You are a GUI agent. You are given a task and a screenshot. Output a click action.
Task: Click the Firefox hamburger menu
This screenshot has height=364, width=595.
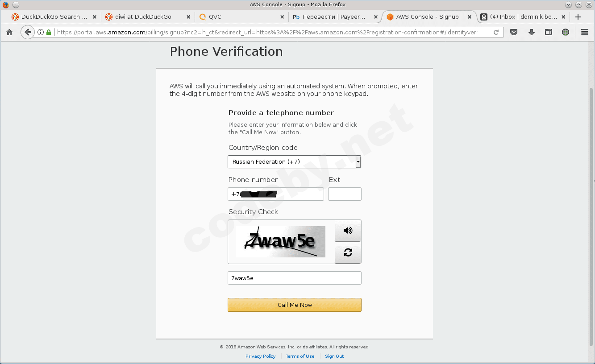[x=584, y=32]
